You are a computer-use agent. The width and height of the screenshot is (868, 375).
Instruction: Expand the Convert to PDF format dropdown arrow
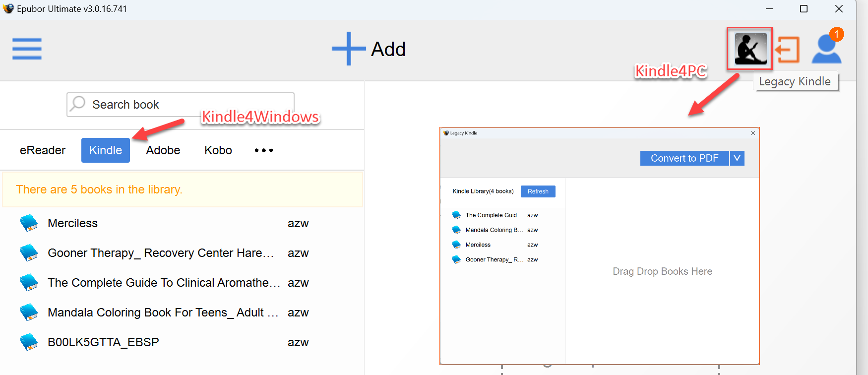[x=737, y=158]
